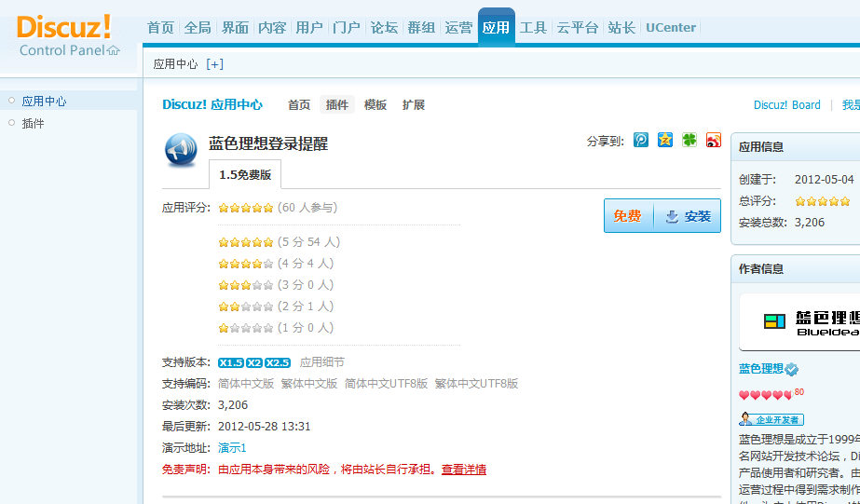Image resolution: width=860 pixels, height=504 pixels.
Task: Open the 站长 top menu
Action: tap(621, 27)
